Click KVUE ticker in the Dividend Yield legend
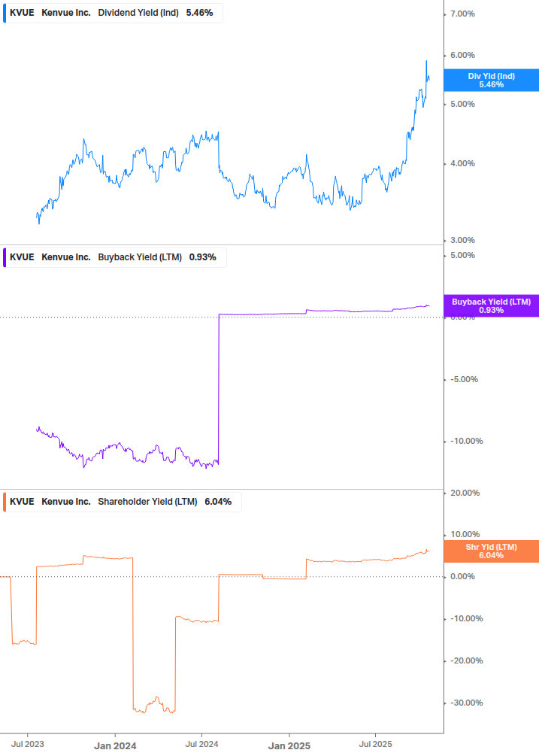Screen dimensions: 539x756 22,13
